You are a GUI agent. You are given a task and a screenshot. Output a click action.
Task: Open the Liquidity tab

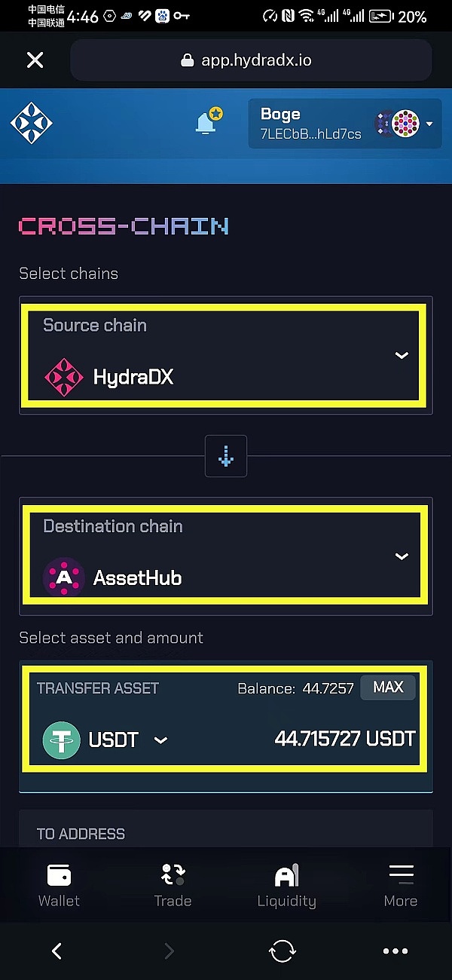tap(286, 886)
